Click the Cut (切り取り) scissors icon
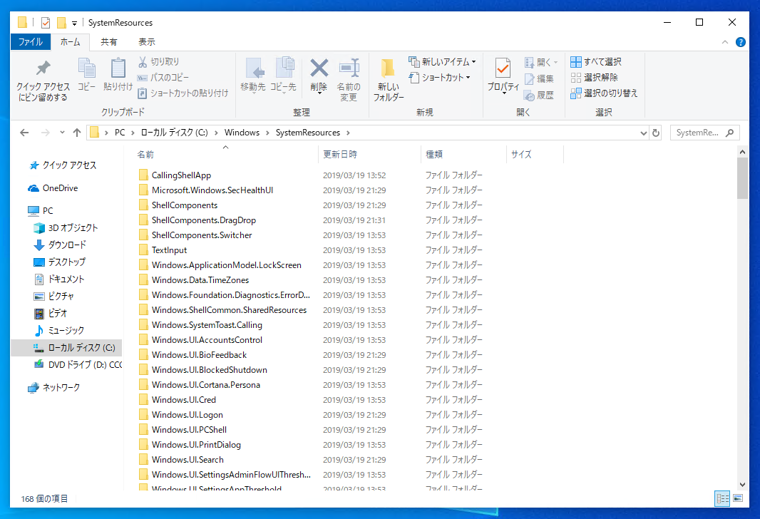The width and height of the screenshot is (760, 519). tap(142, 62)
